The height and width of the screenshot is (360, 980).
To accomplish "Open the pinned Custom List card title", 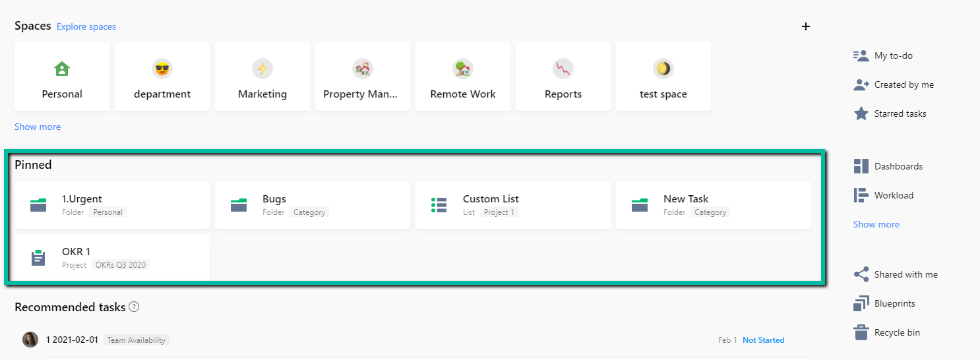I will click(x=491, y=198).
